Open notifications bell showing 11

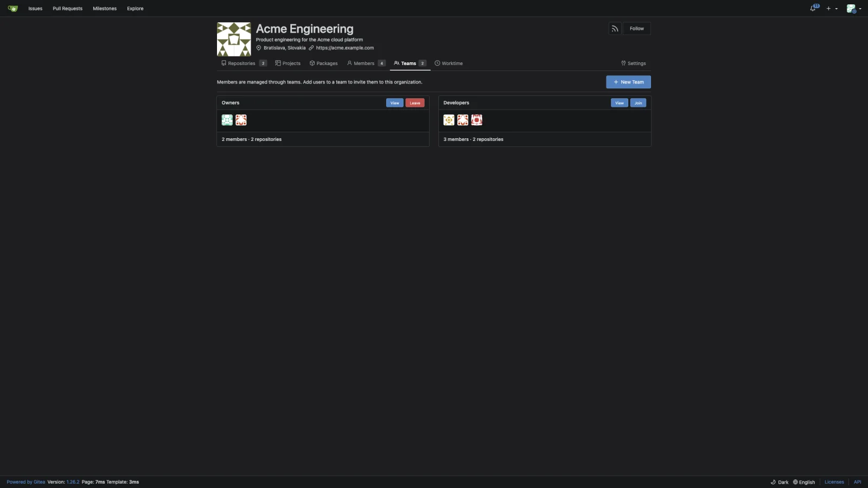tap(814, 8)
